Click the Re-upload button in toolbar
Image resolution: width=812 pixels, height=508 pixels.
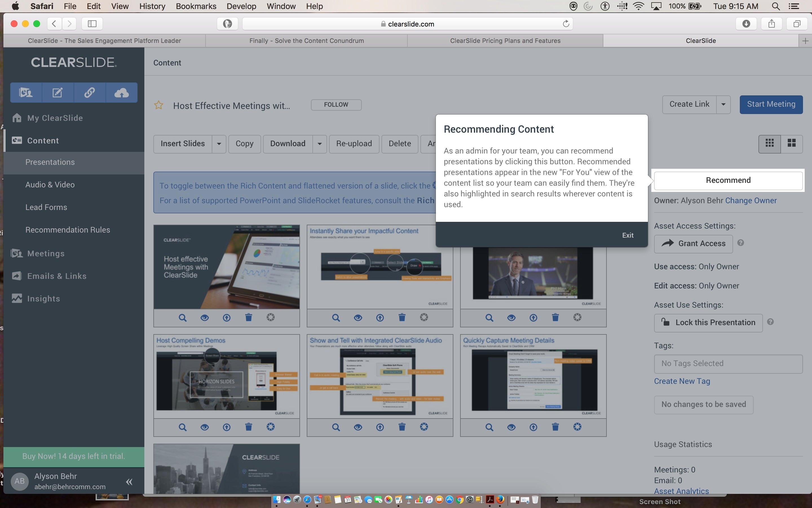coord(354,144)
